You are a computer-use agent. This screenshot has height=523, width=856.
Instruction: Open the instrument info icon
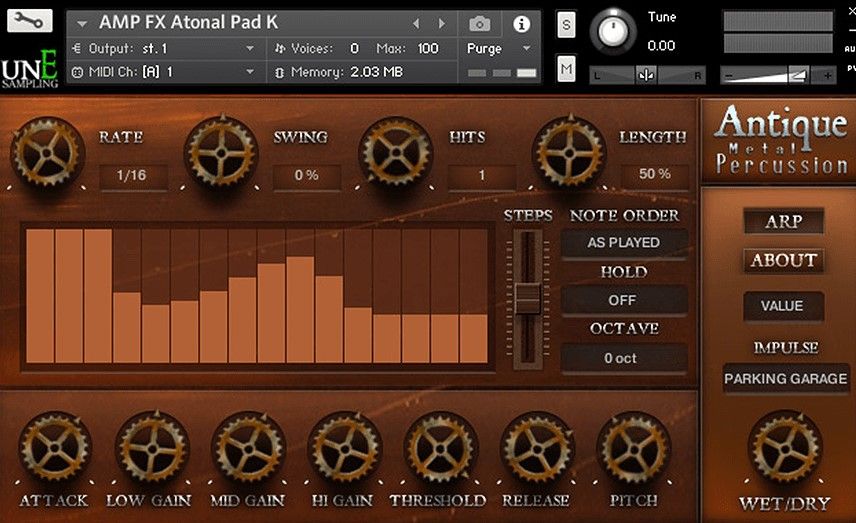(521, 24)
